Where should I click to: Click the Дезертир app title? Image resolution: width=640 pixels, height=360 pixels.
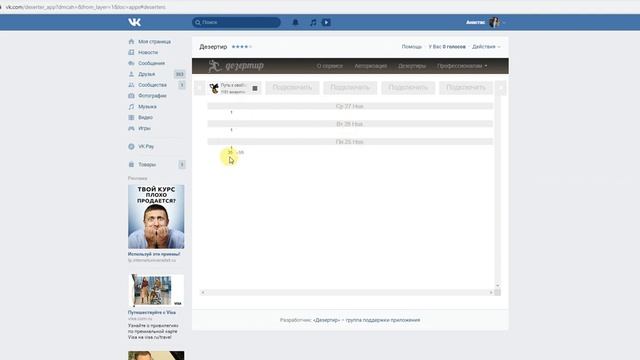(213, 47)
